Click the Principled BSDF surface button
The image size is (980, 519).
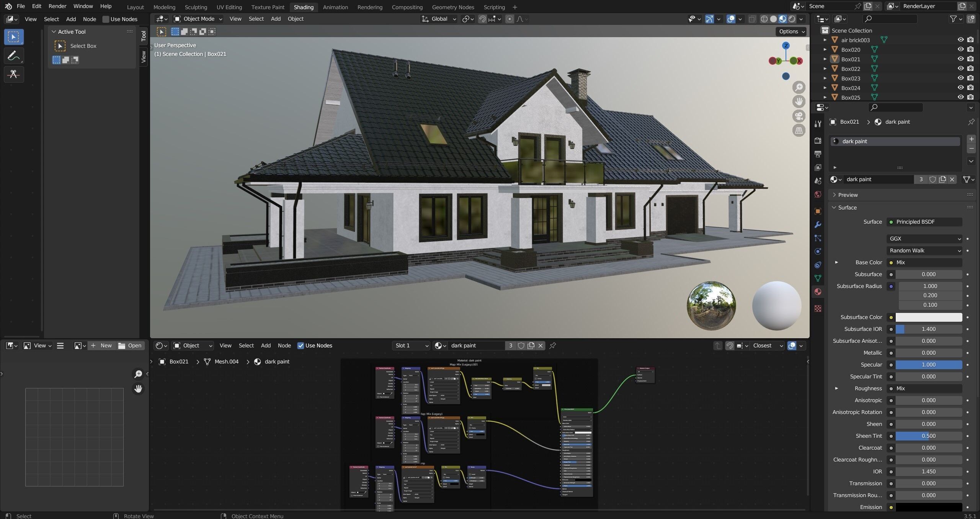click(924, 222)
